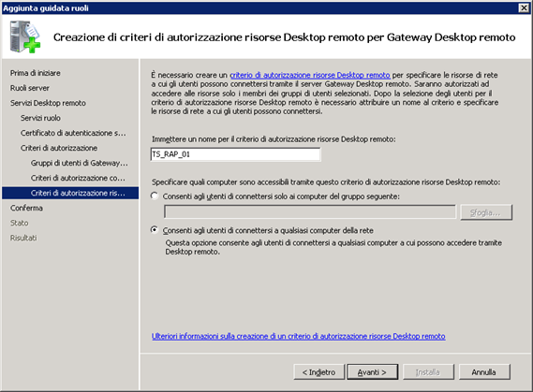This screenshot has width=533, height=392.
Task: Open the 'Ulteriori informazioni sulla creazione' link
Action: coord(299,336)
